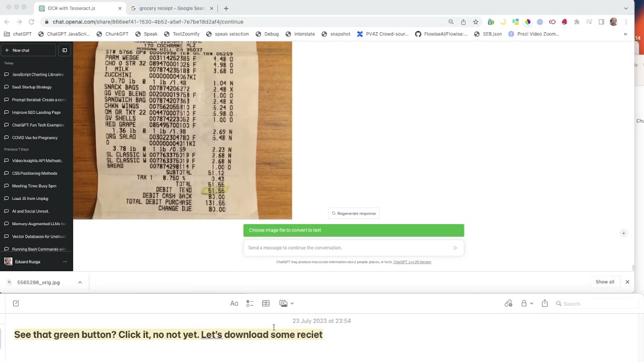The width and height of the screenshot is (644, 362).
Task: Expand options for 5565298_orig.jpg download
Action: pos(79,283)
